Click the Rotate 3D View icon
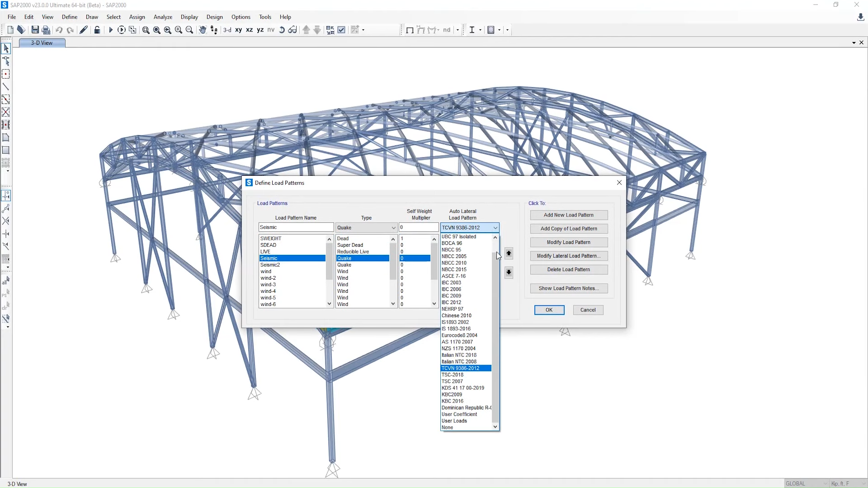The height and width of the screenshot is (488, 868). 282,30
